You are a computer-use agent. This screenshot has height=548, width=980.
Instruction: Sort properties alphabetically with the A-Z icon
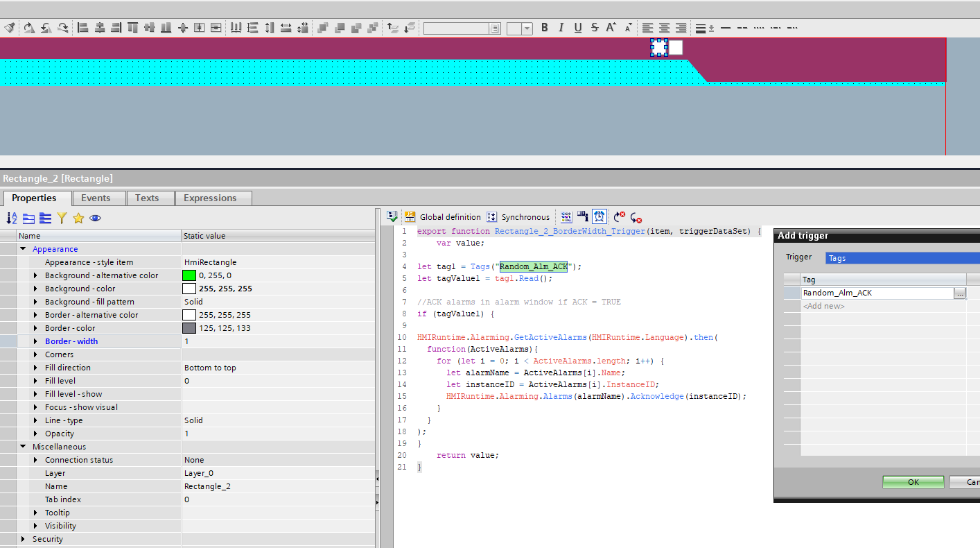(12, 218)
